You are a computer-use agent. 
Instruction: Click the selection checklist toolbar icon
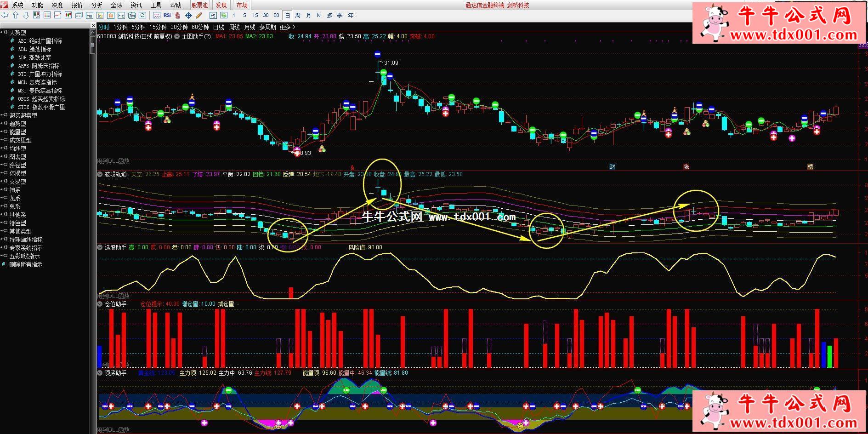click(36, 15)
